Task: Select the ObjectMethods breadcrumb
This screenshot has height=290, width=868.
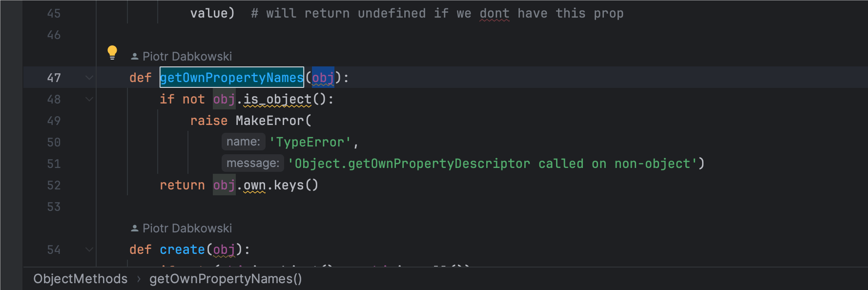Action: 80,279
